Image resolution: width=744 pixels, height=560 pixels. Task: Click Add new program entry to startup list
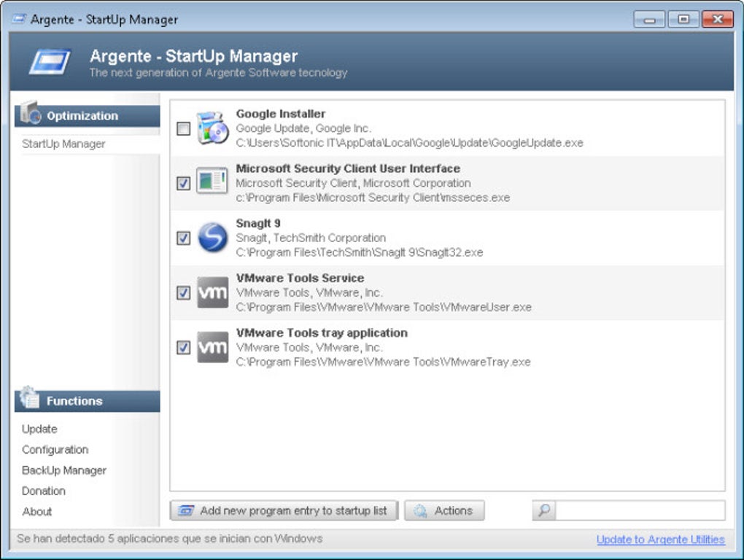[x=284, y=510]
